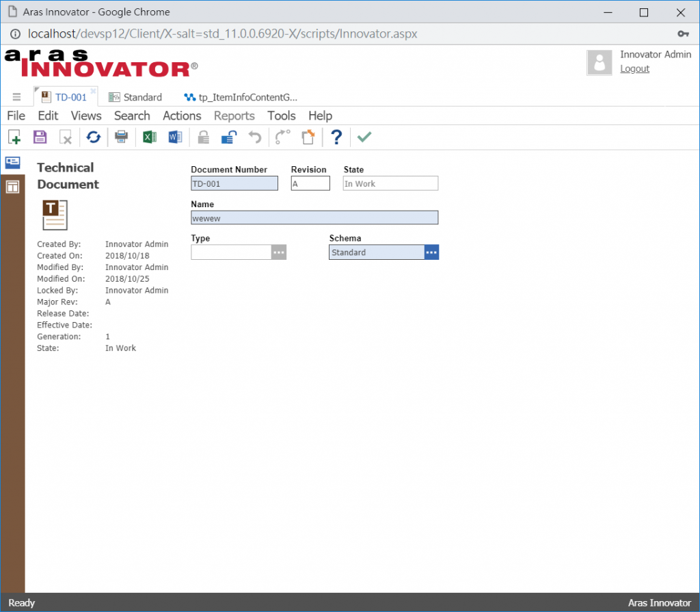Open the Reports menu
This screenshot has height=612, width=700.
234,116
